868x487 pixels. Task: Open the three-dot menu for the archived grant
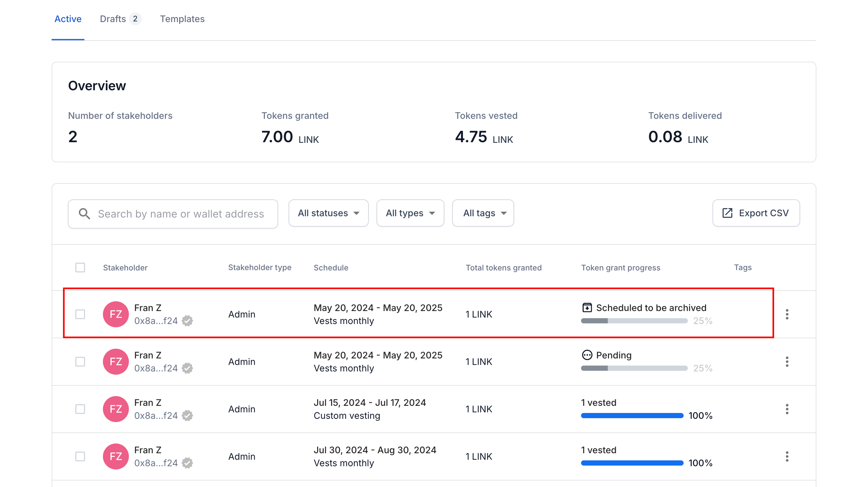click(787, 314)
